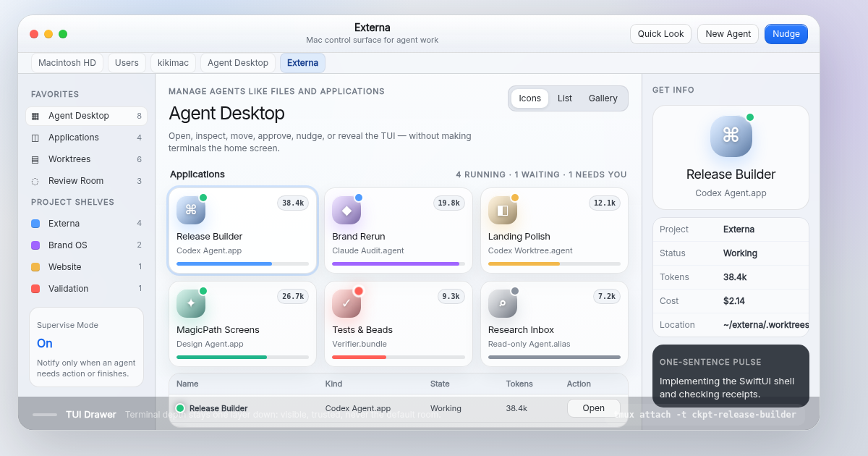Click the Tests & Beads red progress bar
This screenshot has width=868, height=456.
point(399,357)
